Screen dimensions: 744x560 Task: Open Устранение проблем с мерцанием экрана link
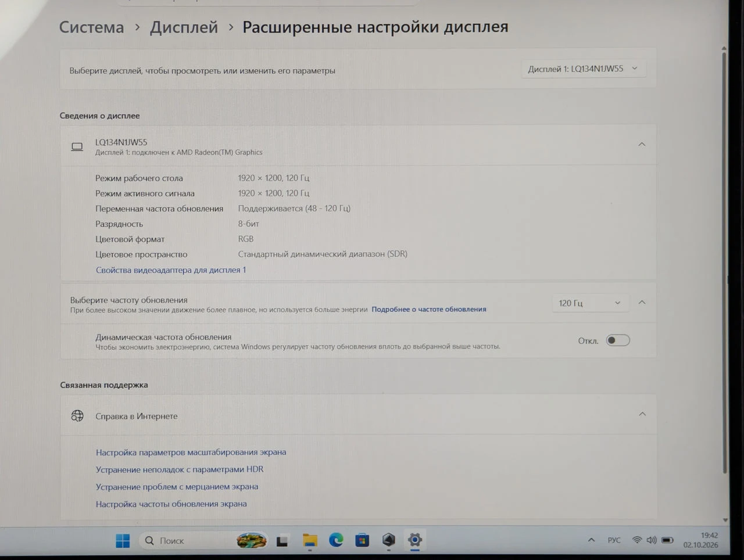pos(177,487)
